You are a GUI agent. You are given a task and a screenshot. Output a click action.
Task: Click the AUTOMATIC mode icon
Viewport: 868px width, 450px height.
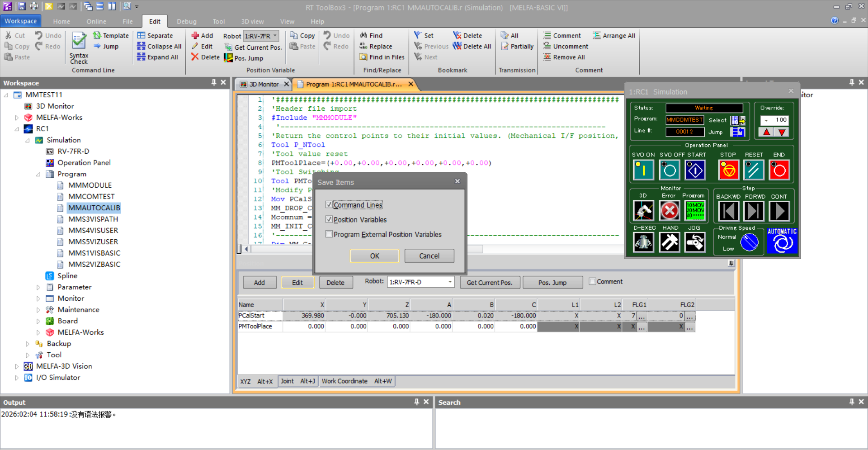click(x=782, y=241)
